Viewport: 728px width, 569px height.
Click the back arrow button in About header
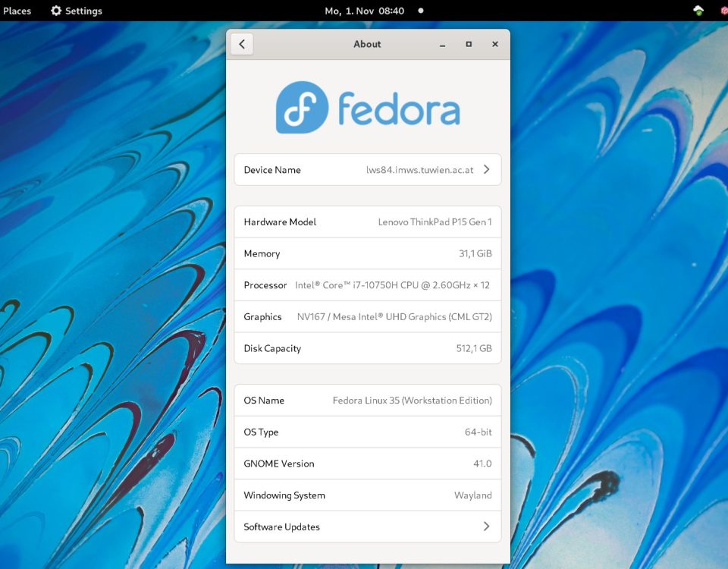point(242,44)
